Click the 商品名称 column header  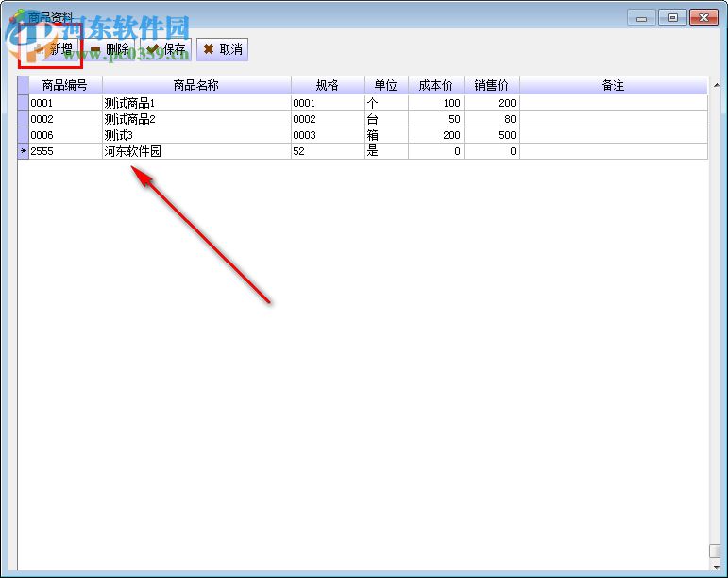(x=196, y=85)
